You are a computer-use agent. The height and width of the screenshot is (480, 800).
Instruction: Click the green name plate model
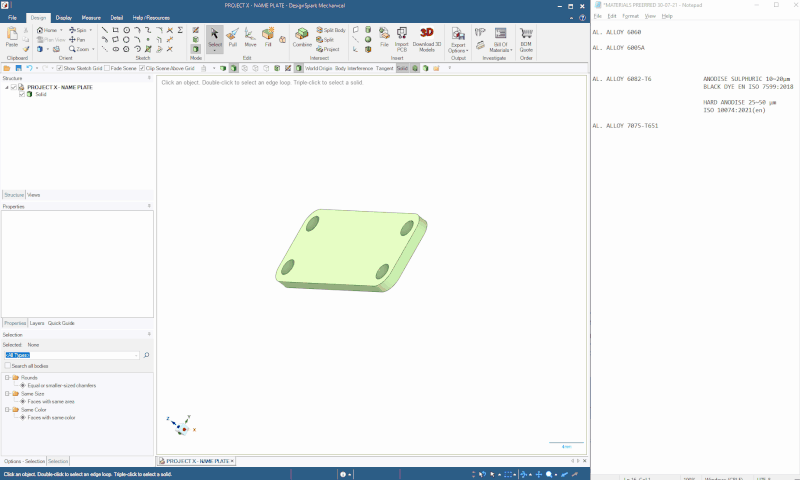click(x=351, y=250)
